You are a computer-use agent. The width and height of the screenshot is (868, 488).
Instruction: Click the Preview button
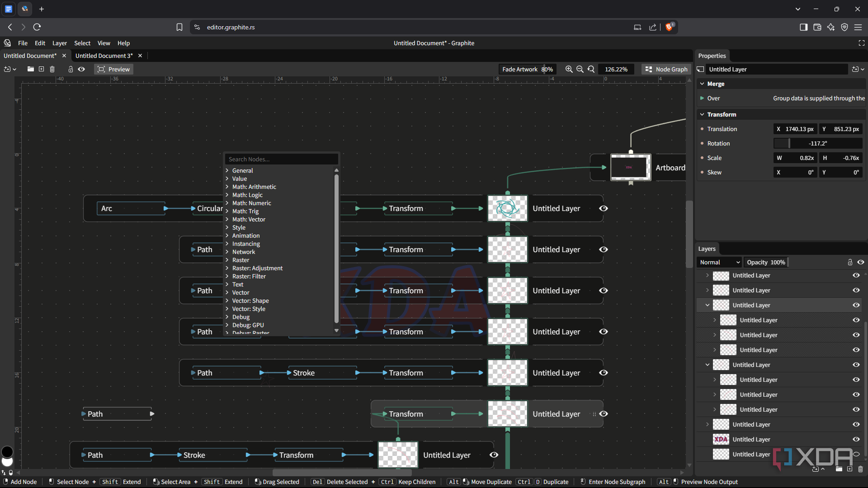click(114, 69)
